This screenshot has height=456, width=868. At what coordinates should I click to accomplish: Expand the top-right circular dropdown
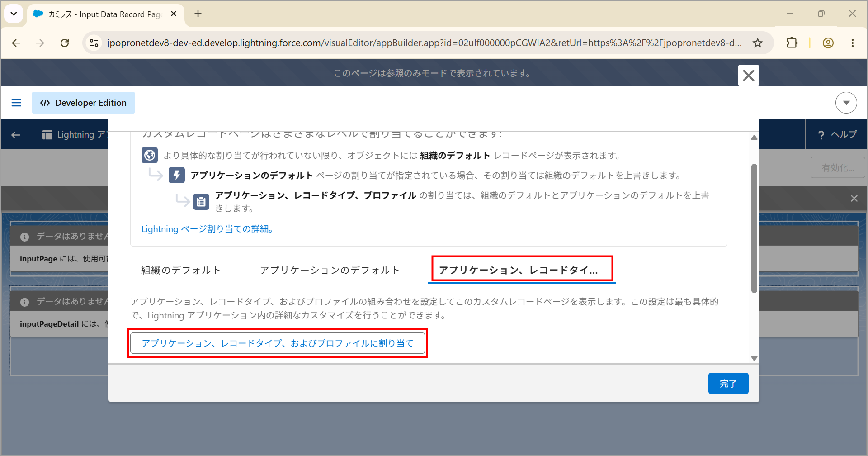(x=846, y=103)
